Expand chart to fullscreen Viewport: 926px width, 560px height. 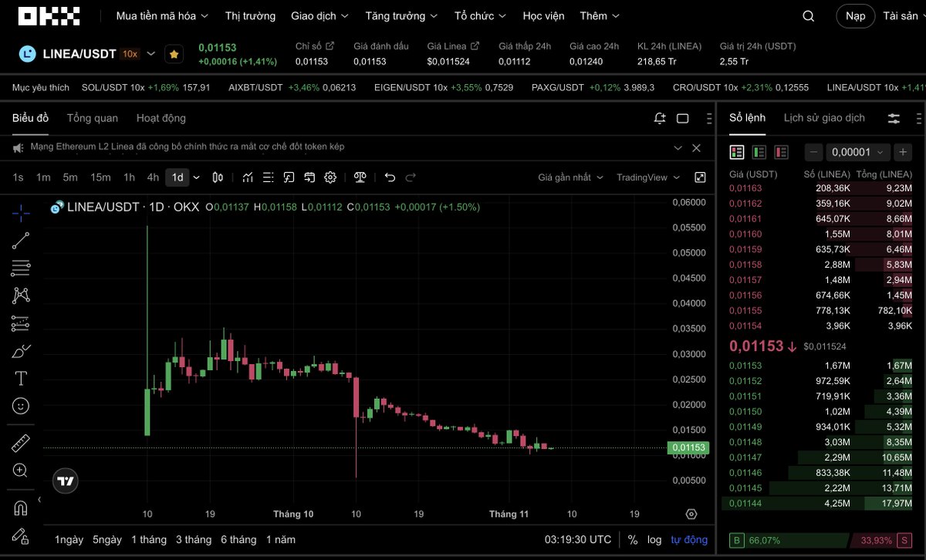click(x=700, y=177)
